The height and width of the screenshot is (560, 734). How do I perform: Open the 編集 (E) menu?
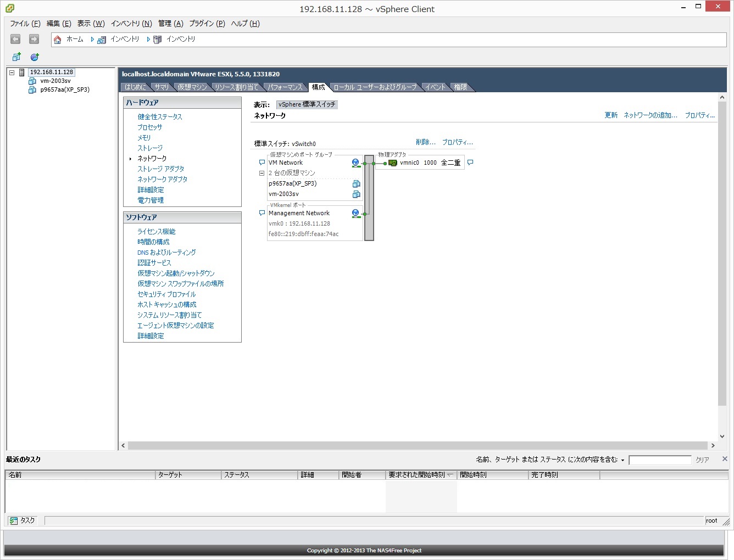tap(59, 24)
